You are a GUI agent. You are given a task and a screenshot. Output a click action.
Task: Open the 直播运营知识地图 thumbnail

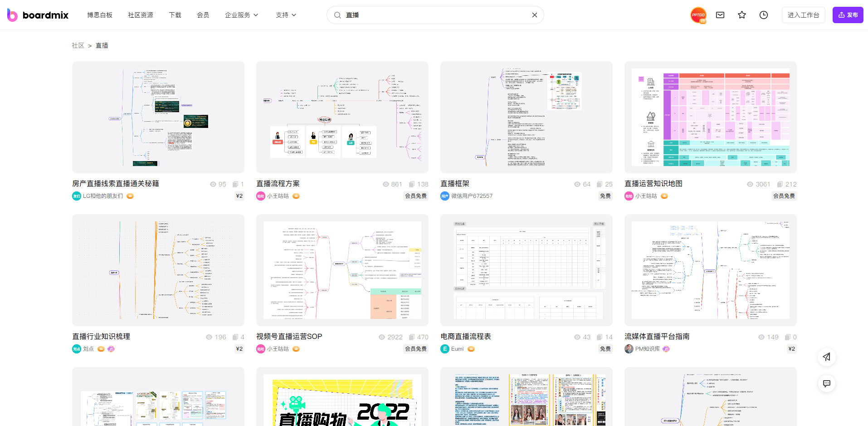pos(710,117)
